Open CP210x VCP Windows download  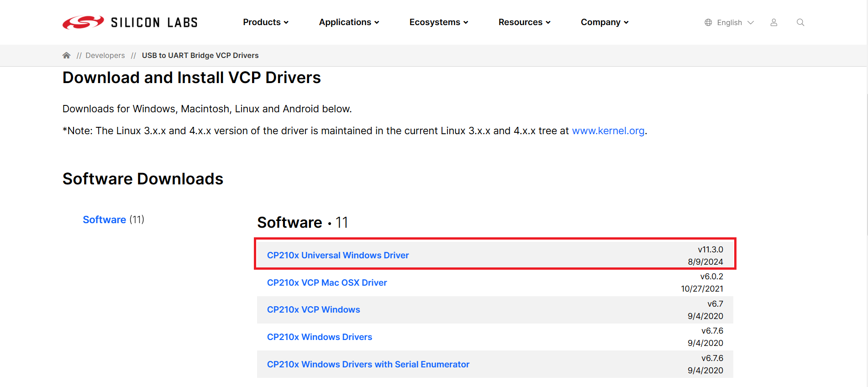(x=314, y=309)
